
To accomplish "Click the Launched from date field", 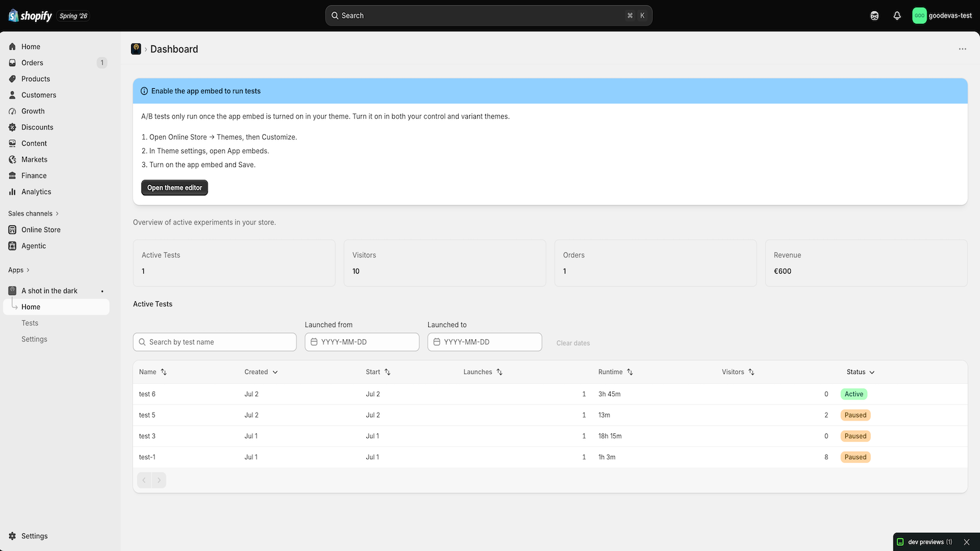I will click(362, 342).
